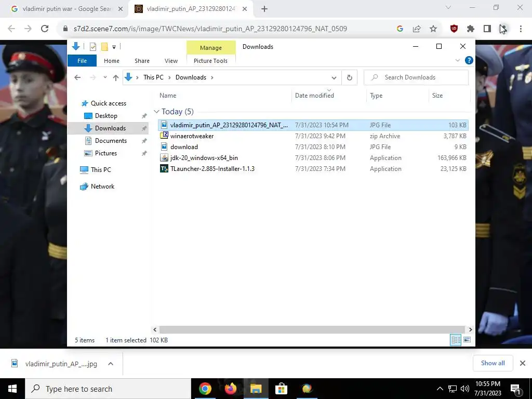Click the jdk-20 Java installer icon
Image resolution: width=532 pixels, height=399 pixels.
164,158
